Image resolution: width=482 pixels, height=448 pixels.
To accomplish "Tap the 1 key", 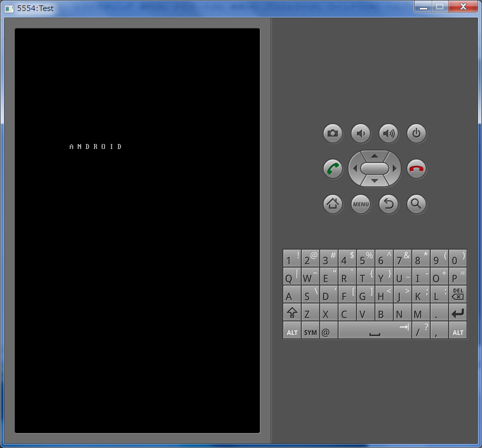I will click(292, 258).
